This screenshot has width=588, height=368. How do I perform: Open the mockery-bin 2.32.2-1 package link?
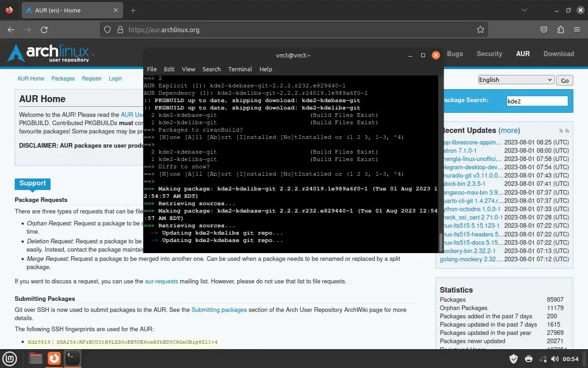(x=469, y=251)
